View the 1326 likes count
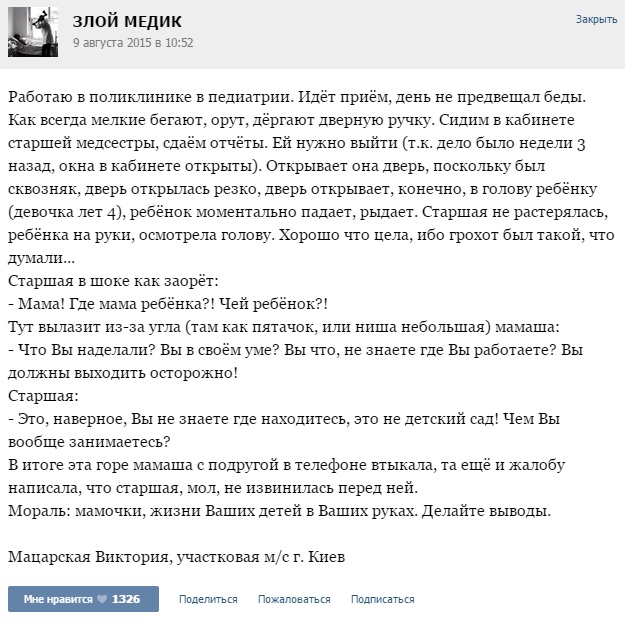 click(x=126, y=599)
